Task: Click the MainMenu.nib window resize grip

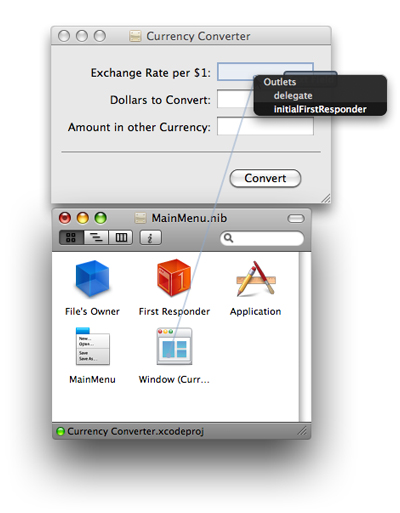Action: point(302,431)
